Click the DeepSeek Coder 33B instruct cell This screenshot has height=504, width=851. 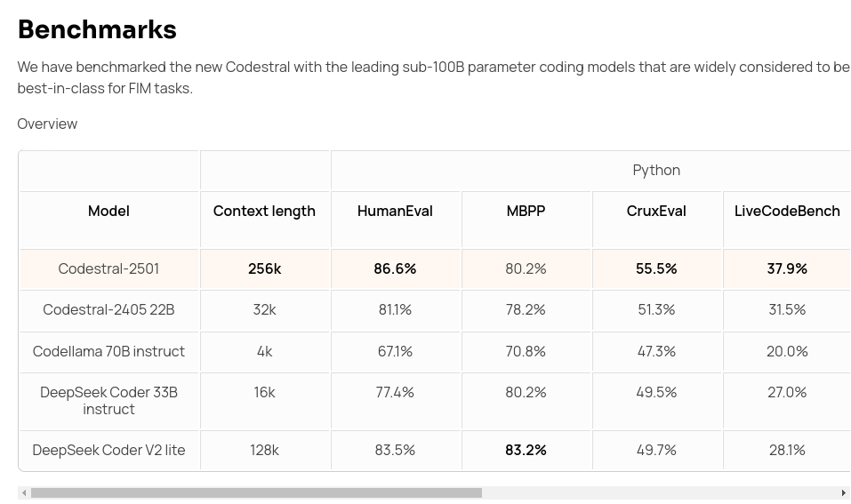click(x=109, y=401)
